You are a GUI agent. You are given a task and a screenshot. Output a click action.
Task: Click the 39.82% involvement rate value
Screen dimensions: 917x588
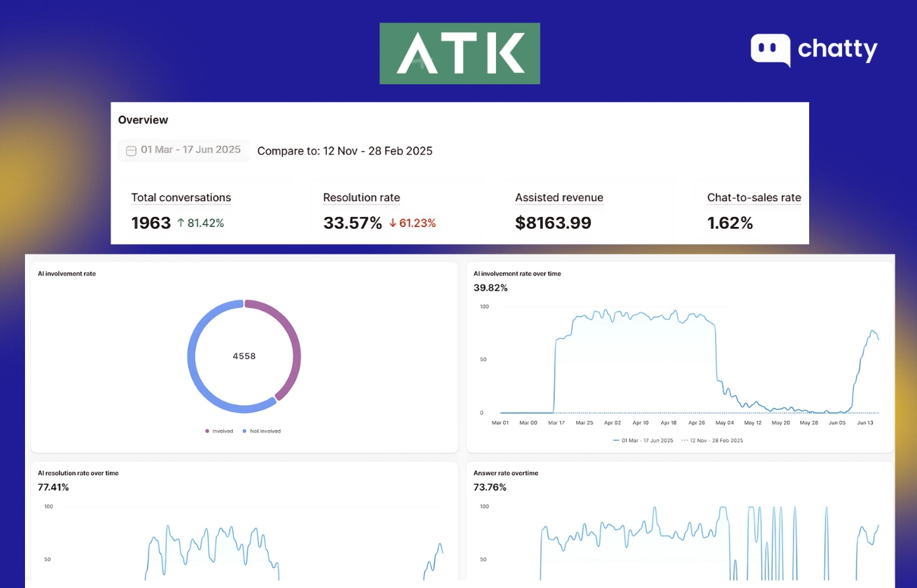pyautogui.click(x=491, y=288)
